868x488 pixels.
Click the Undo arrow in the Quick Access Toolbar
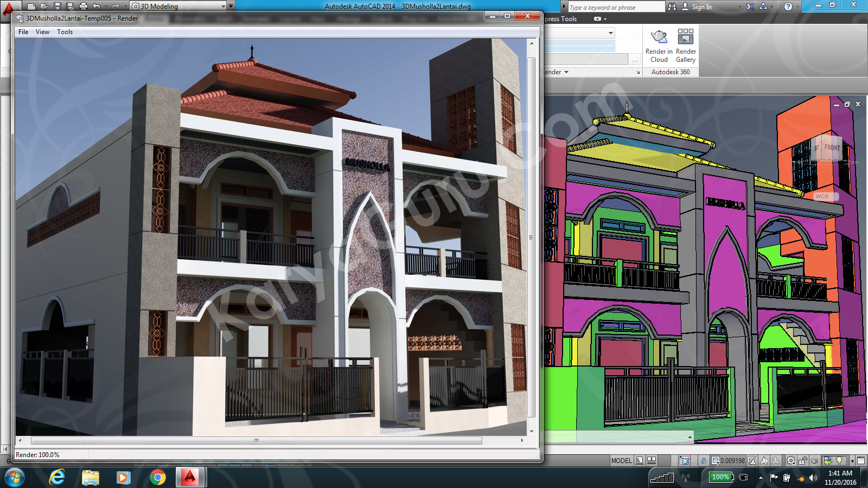click(96, 6)
